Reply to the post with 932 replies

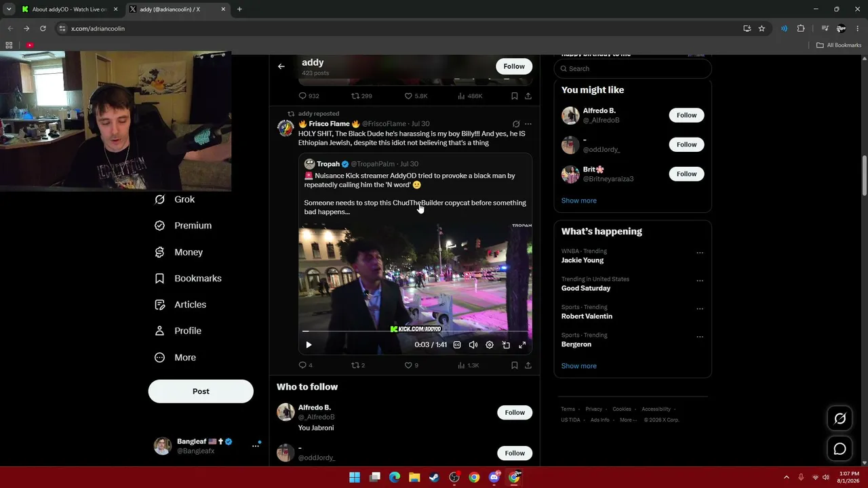click(309, 96)
